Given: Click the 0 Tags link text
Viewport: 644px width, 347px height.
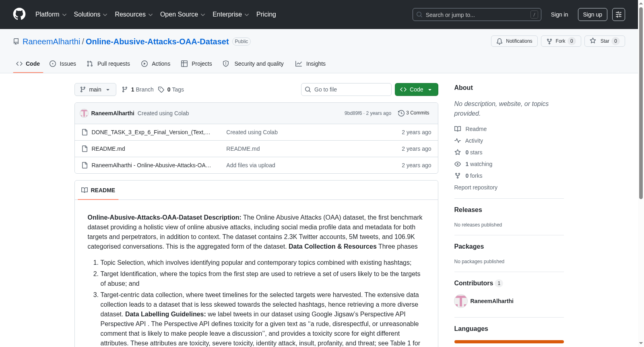Looking at the screenshot, I should pyautogui.click(x=175, y=89).
